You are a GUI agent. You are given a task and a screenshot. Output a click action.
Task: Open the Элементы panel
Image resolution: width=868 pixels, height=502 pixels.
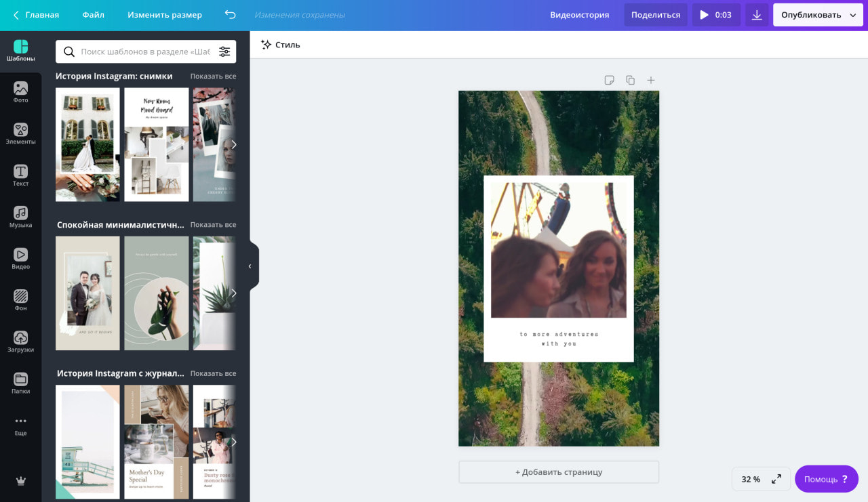click(20, 134)
